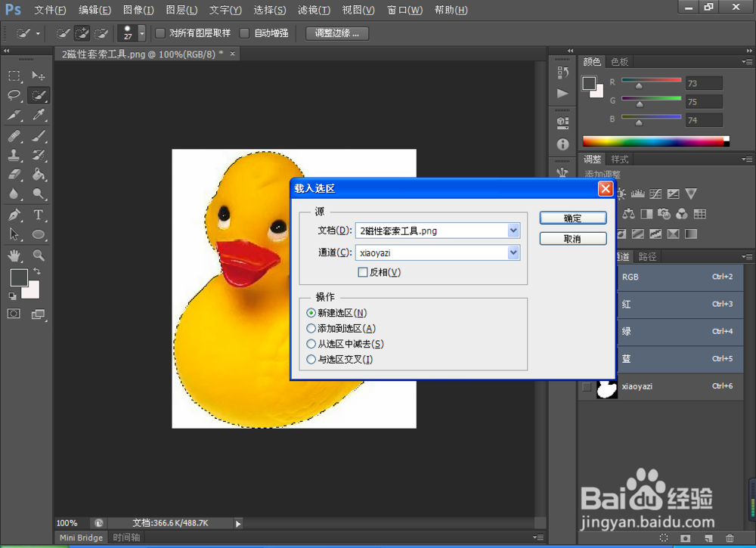
Task: Switch to 样式 styles tab
Action: click(620, 159)
